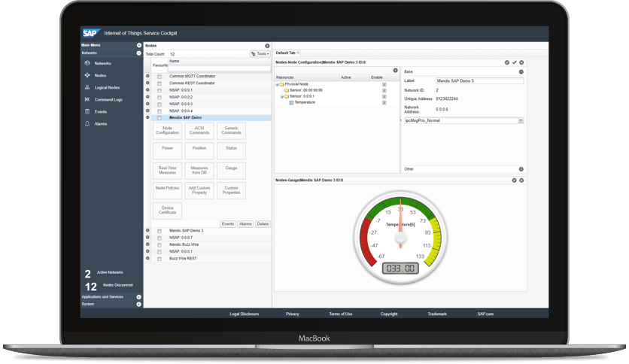Open the Device Certificate tile
The height and width of the screenshot is (364, 629).
167,210
